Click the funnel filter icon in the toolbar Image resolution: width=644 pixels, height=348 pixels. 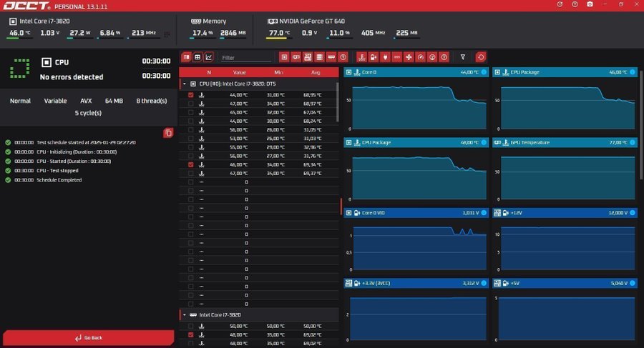(463, 57)
